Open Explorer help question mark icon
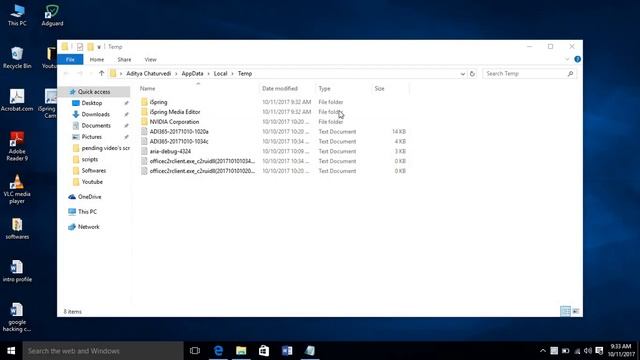 pos(577,59)
